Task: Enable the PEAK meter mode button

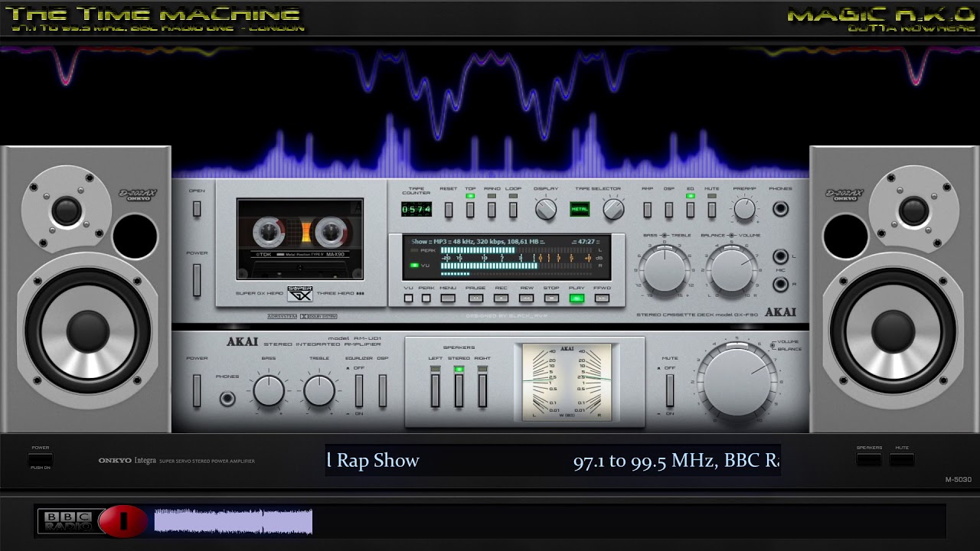Action: coord(426,298)
